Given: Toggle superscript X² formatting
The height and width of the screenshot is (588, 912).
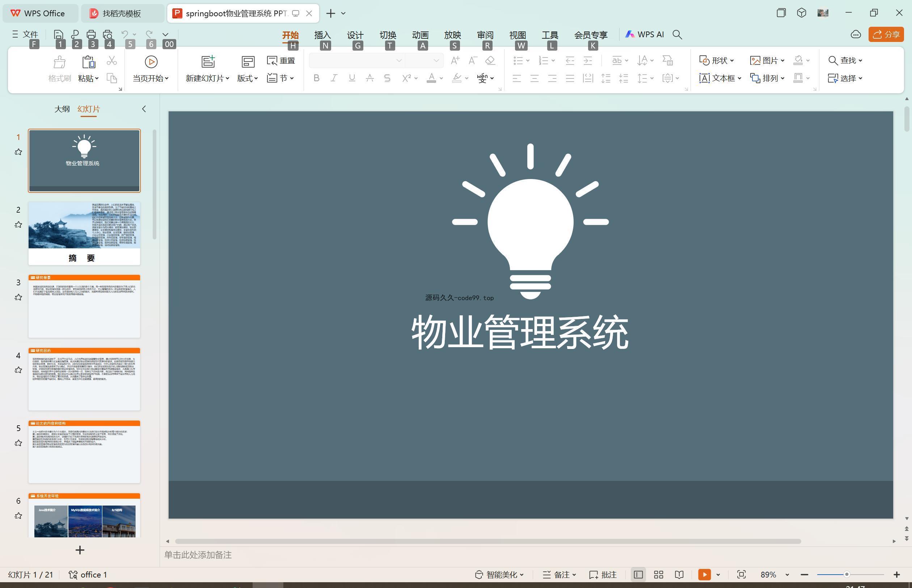Looking at the screenshot, I should [x=406, y=78].
